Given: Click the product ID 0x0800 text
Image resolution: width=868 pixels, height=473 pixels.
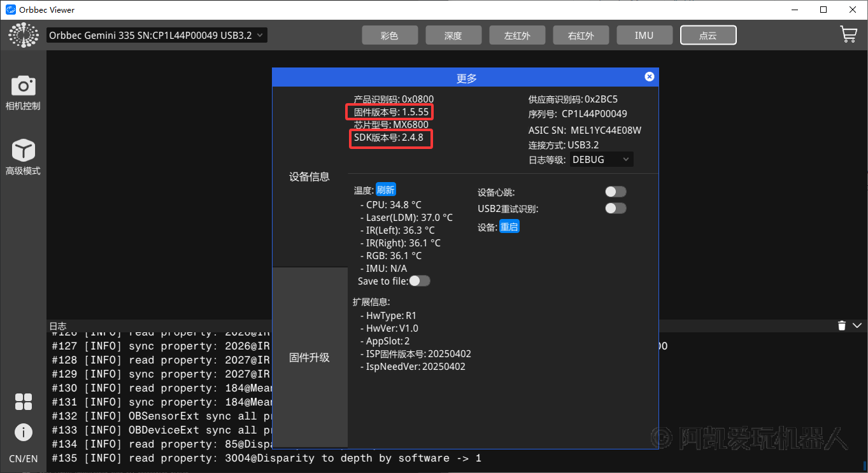Looking at the screenshot, I should click(394, 99).
